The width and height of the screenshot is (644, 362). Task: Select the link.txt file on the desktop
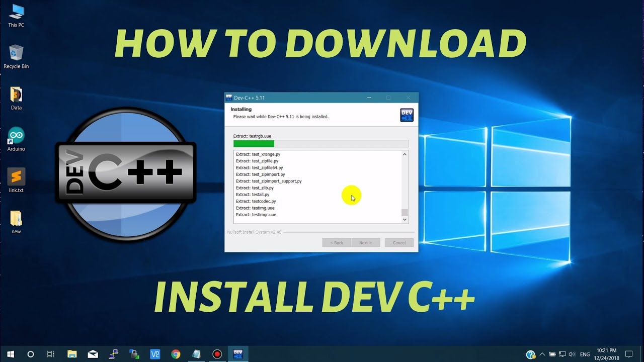pos(16,180)
